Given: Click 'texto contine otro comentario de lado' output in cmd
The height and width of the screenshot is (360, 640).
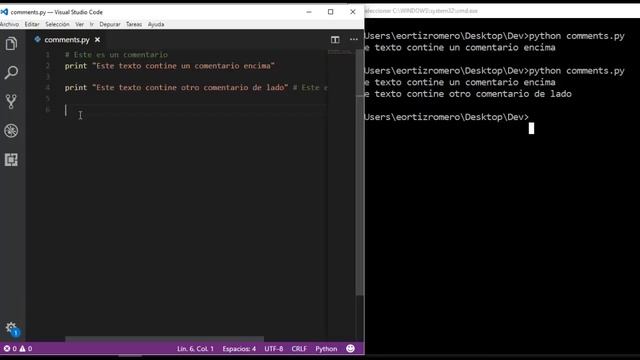Looking at the screenshot, I should tap(473, 94).
